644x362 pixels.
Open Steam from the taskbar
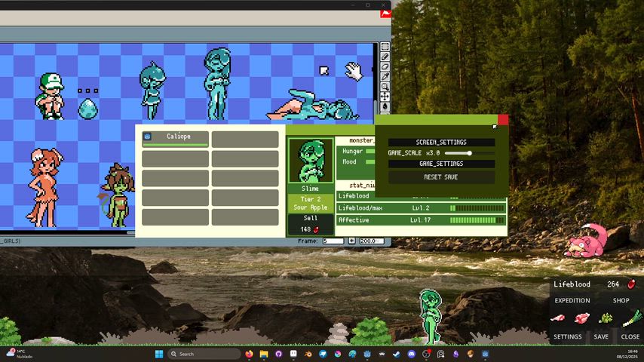pyautogui.click(x=397, y=354)
